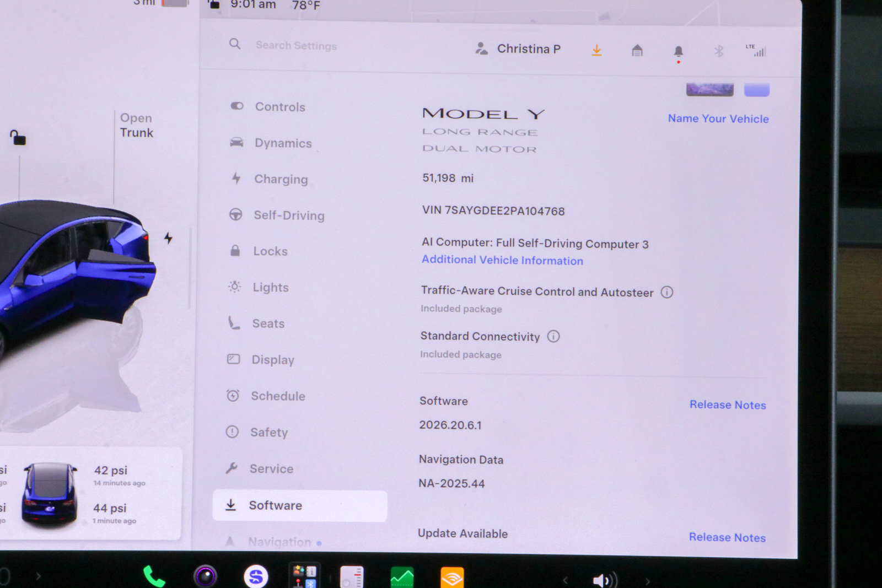Screen dimensions: 882x588
Task: Tap the notification bell icon
Action: point(679,52)
